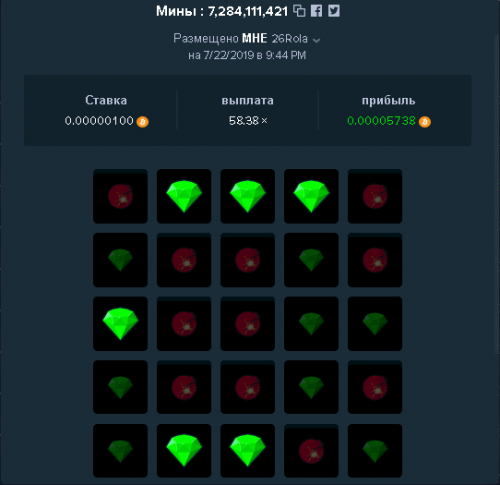Copy the bet ID link icon
Viewport: 500px width, 485px height.
[299, 11]
